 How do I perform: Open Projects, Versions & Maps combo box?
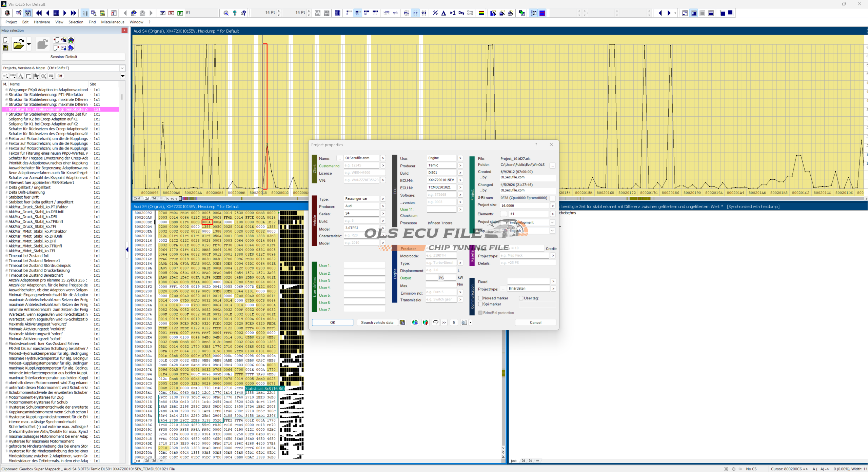click(122, 68)
